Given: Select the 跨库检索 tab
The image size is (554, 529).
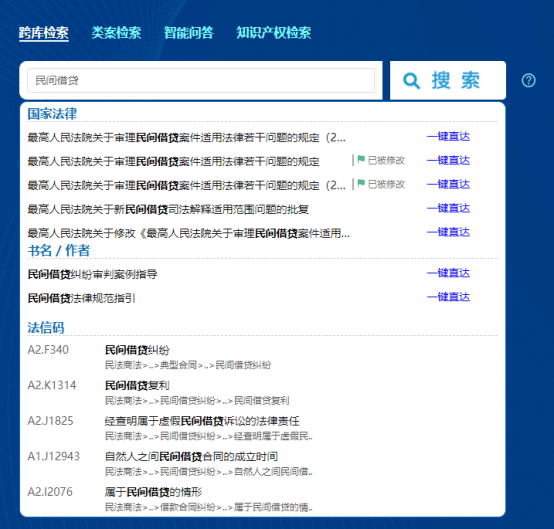Looking at the screenshot, I should 44,33.
